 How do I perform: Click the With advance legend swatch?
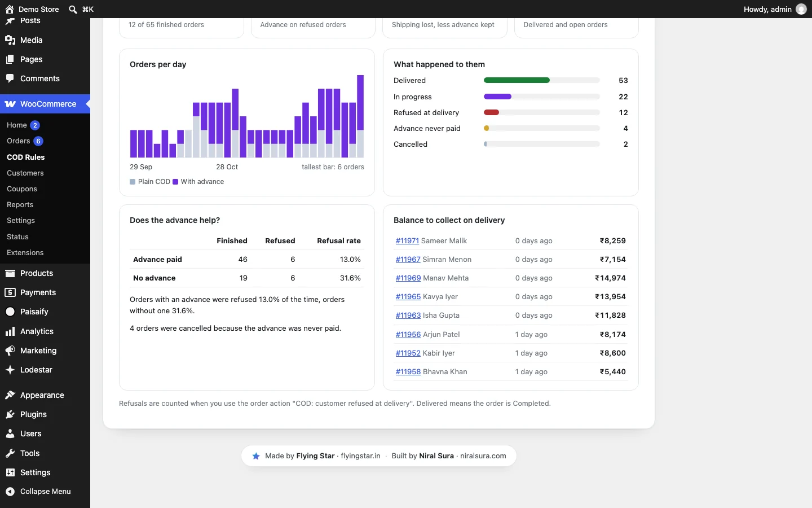175,182
